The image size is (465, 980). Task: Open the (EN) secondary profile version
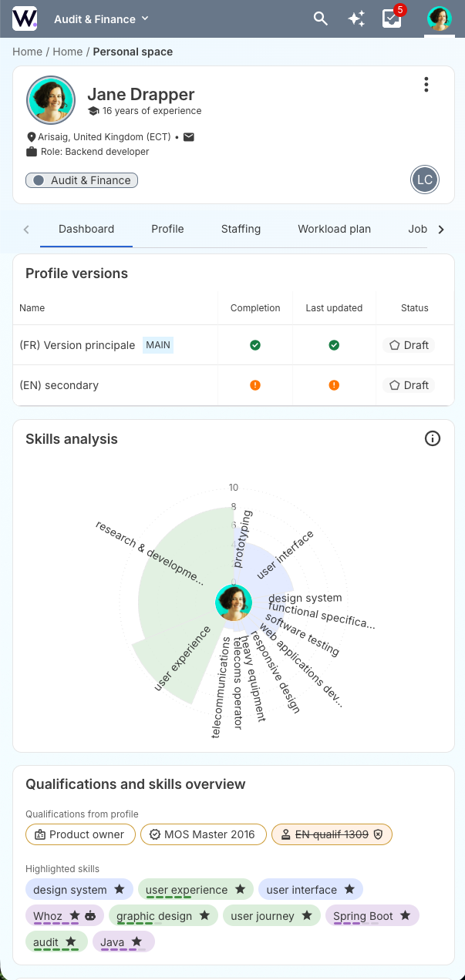point(59,385)
